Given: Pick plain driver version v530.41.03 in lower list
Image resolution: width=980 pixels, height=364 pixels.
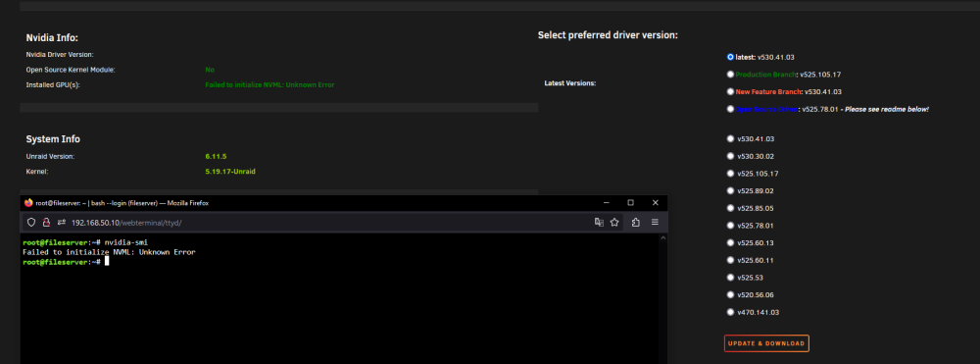Looking at the screenshot, I should (730, 139).
